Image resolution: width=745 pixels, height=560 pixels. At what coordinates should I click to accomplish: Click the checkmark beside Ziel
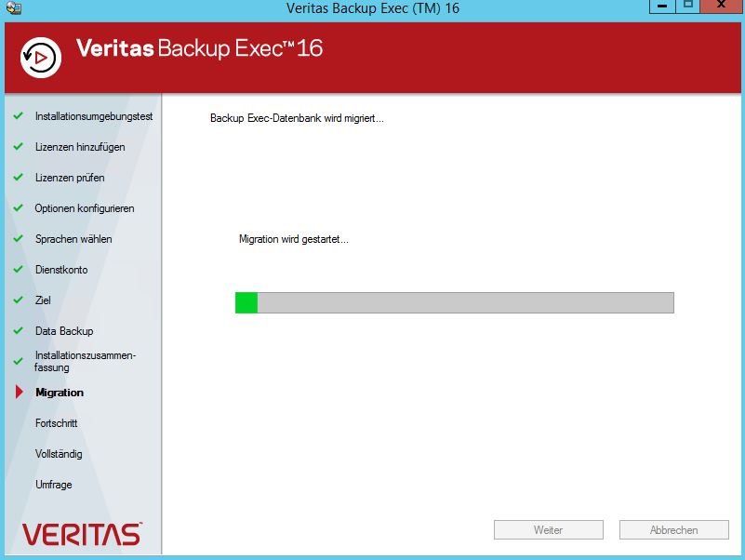coord(18,300)
